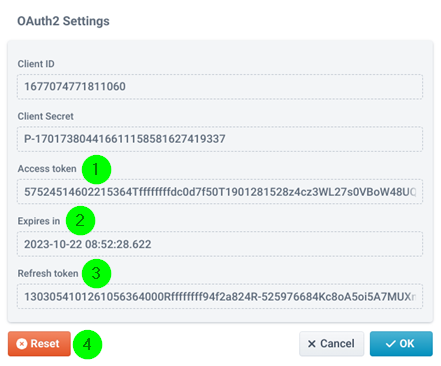Click the circled X icon on Reset

pyautogui.click(x=22, y=344)
